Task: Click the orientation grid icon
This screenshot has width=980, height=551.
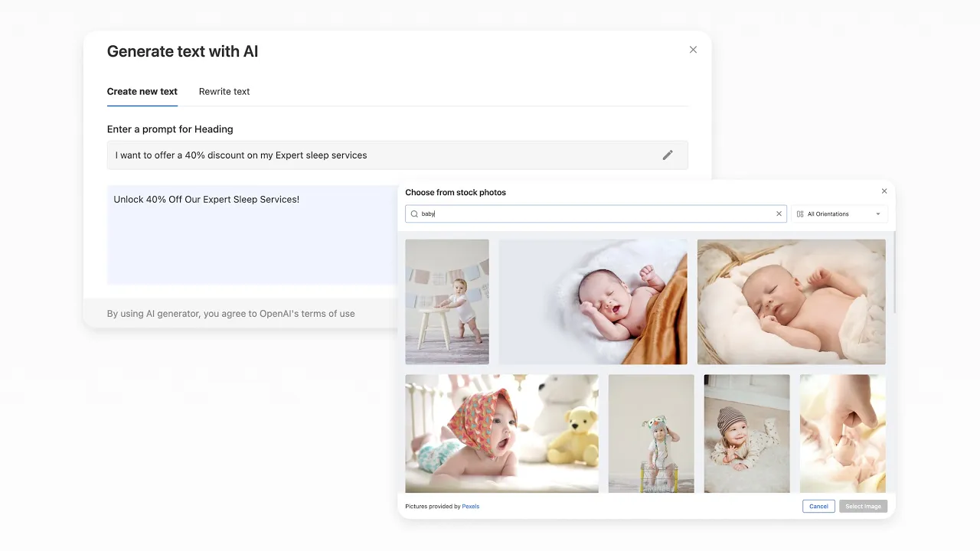Action: [800, 214]
